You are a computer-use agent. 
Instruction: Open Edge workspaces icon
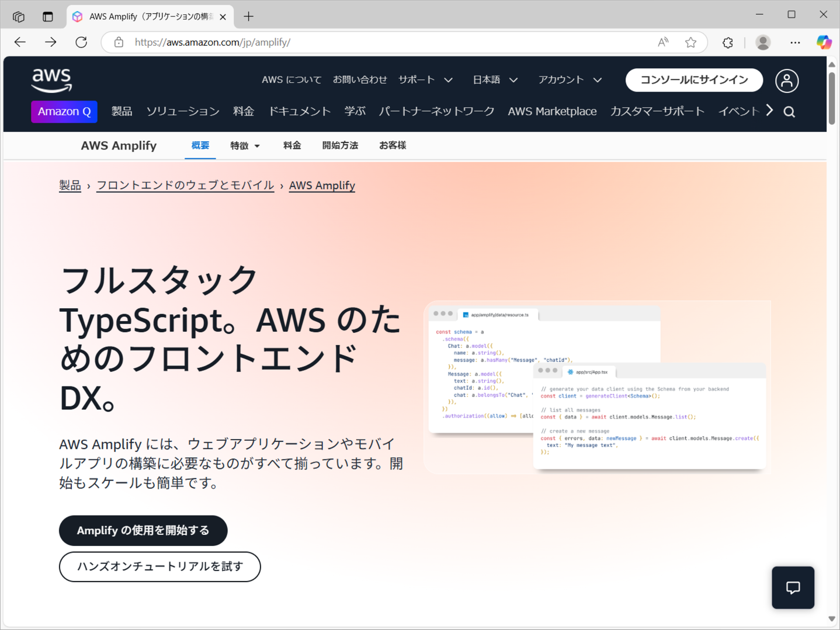[19, 16]
